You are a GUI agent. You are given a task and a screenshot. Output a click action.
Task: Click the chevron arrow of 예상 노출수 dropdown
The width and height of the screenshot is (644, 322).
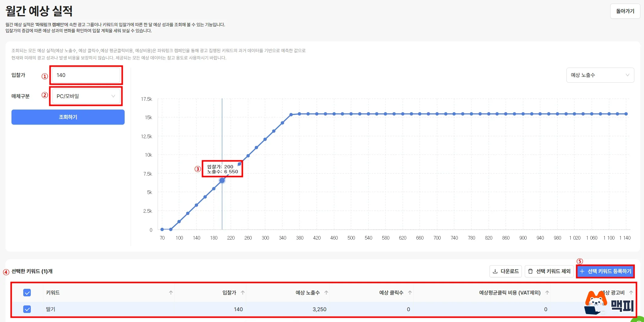(627, 75)
